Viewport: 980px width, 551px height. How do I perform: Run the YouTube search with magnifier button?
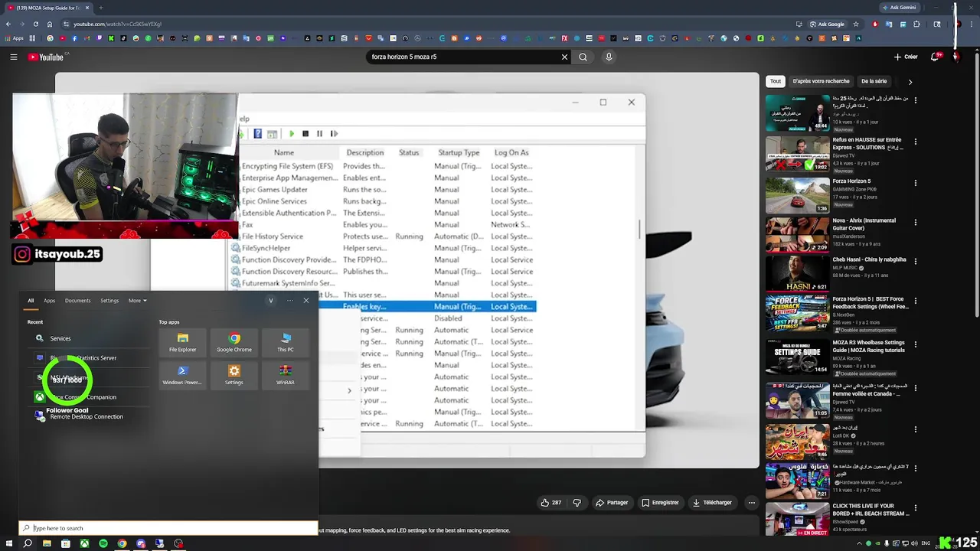click(x=583, y=57)
